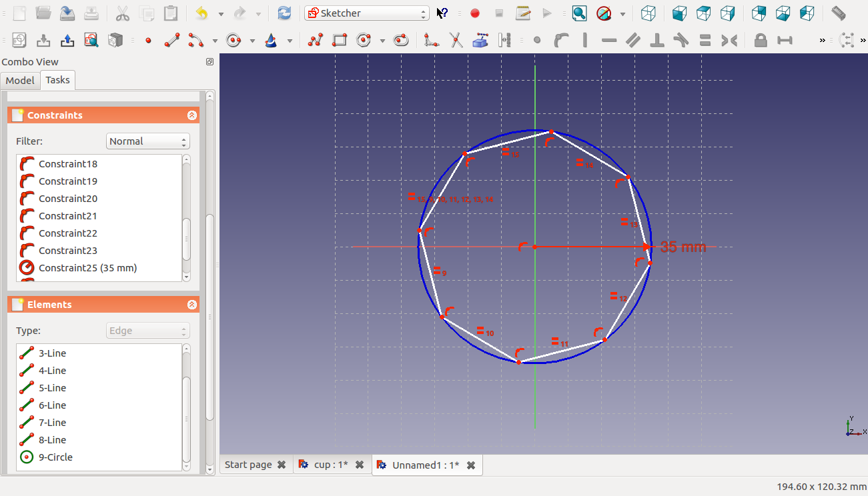This screenshot has height=496, width=868.
Task: Set the view to isometric
Action: [648, 13]
